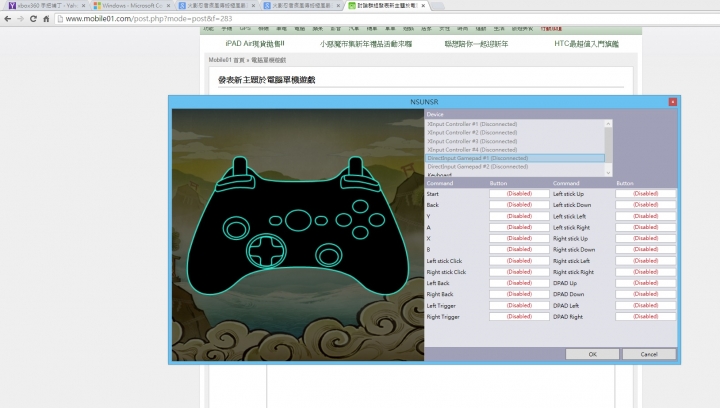Select XInput Controller #2 in device list
This screenshot has height=408, width=720.
tap(515, 133)
